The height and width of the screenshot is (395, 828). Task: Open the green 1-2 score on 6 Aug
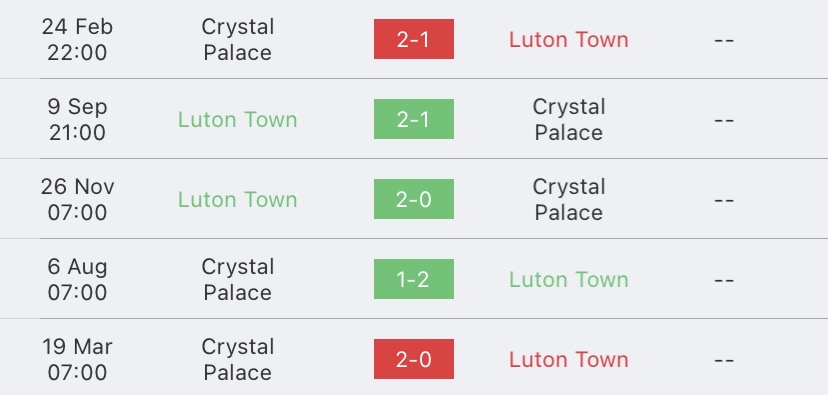tap(413, 279)
